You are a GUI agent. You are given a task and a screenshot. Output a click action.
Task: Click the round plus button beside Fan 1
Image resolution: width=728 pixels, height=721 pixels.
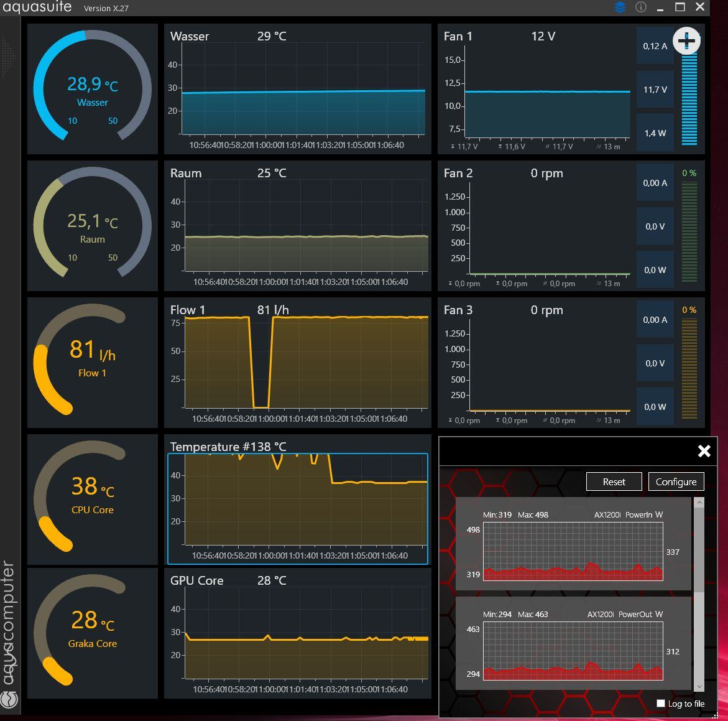click(687, 41)
